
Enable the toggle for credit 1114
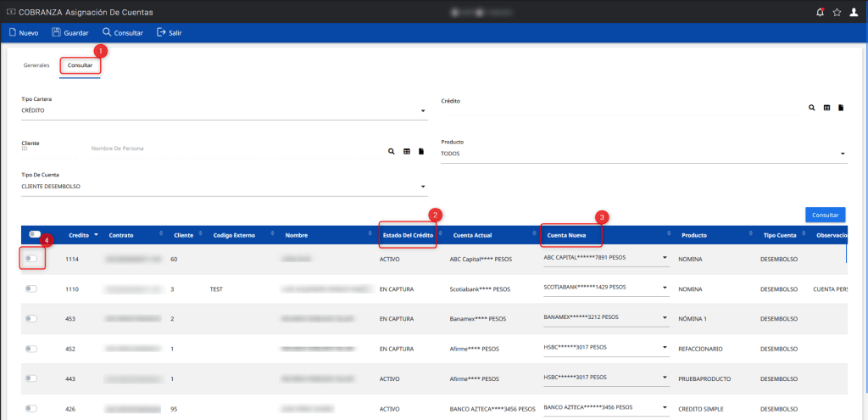pyautogui.click(x=31, y=259)
